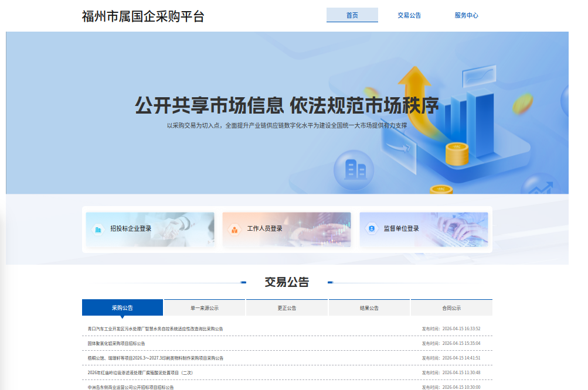Image resolution: width=588 pixels, height=390 pixels.
Task: Click the 监督单位登录 shield icon
Action: tap(371, 229)
